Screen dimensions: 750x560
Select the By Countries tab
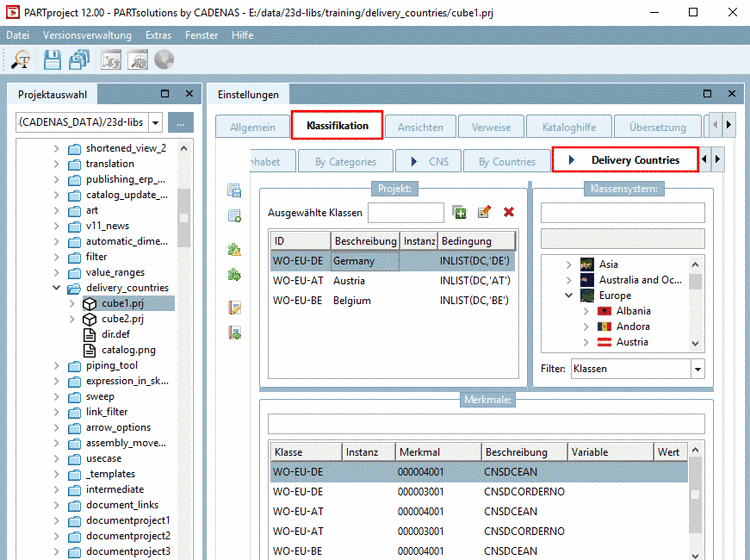pyautogui.click(x=507, y=162)
